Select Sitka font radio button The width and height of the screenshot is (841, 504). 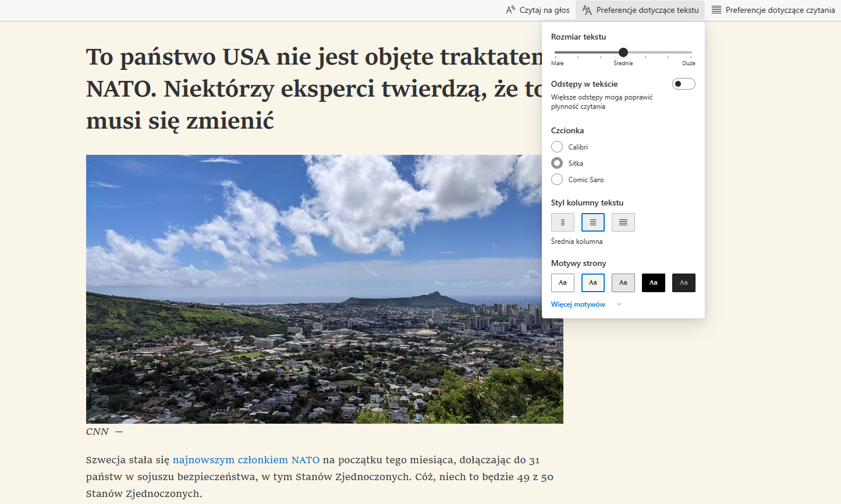[x=557, y=163]
